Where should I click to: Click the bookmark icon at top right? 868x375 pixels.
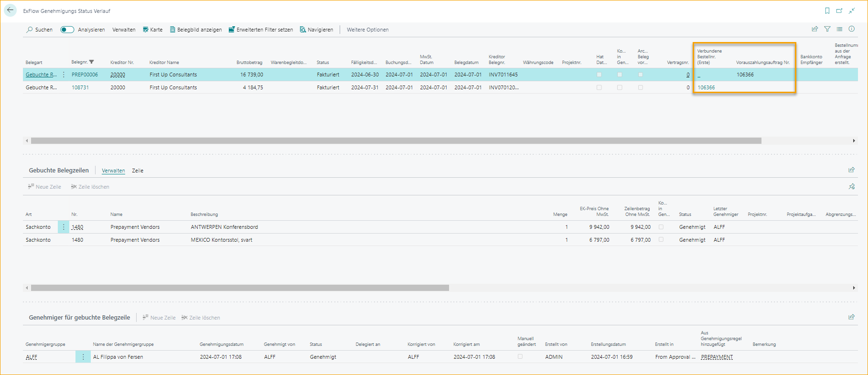click(x=827, y=11)
